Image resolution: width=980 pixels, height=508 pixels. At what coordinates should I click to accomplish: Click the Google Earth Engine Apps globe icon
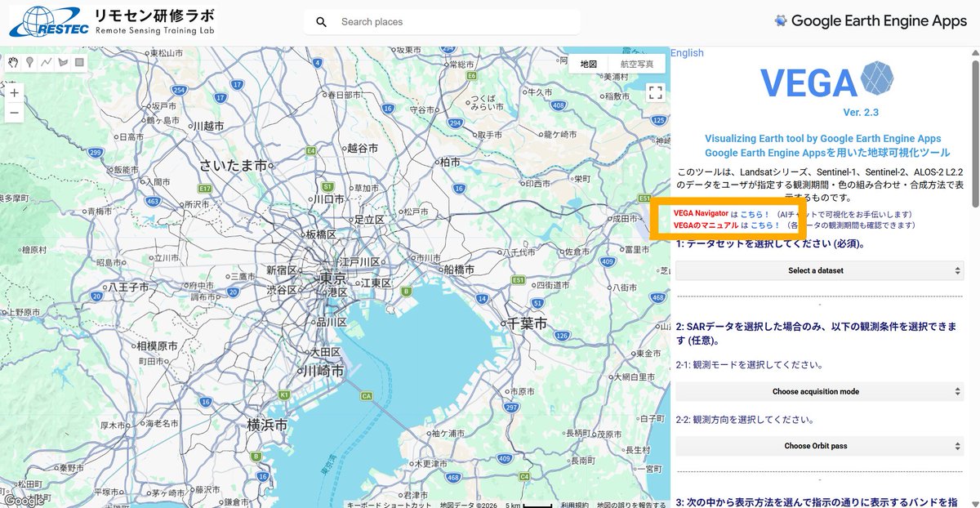782,20
